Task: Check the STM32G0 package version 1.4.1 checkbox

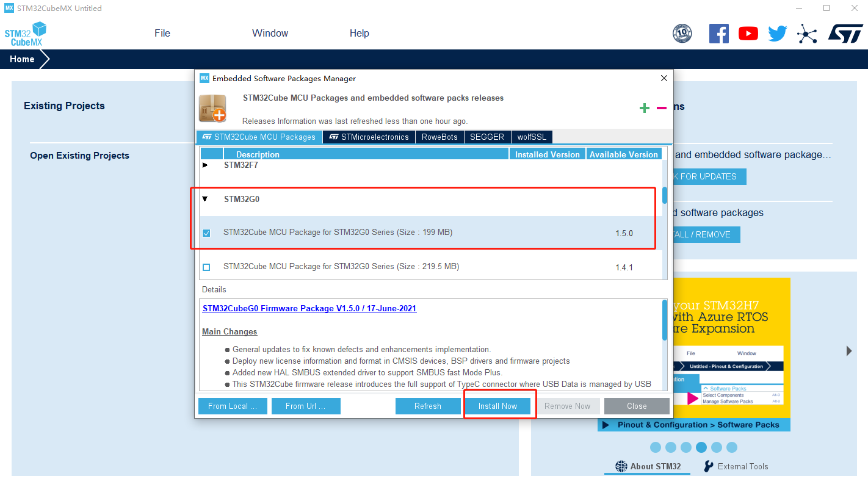Action: click(206, 267)
